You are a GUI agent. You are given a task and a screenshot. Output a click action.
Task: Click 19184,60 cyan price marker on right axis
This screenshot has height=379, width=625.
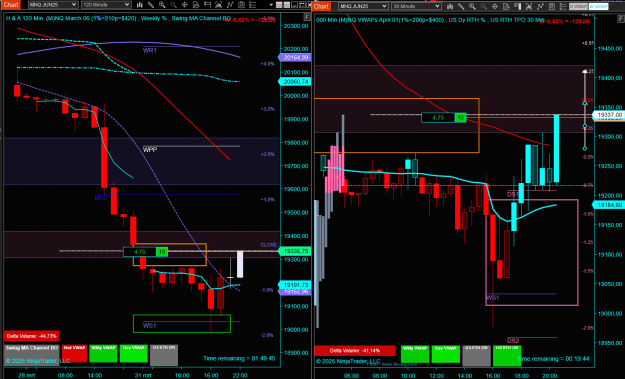click(608, 205)
